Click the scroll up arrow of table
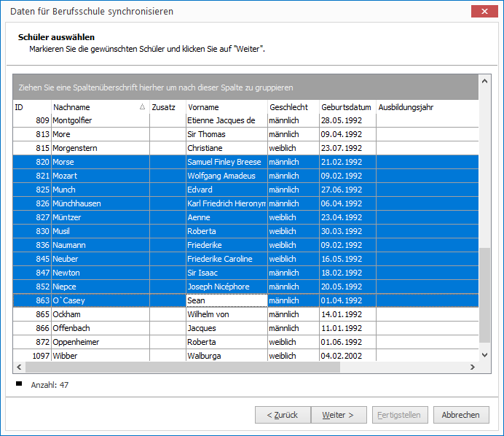 [x=485, y=81]
